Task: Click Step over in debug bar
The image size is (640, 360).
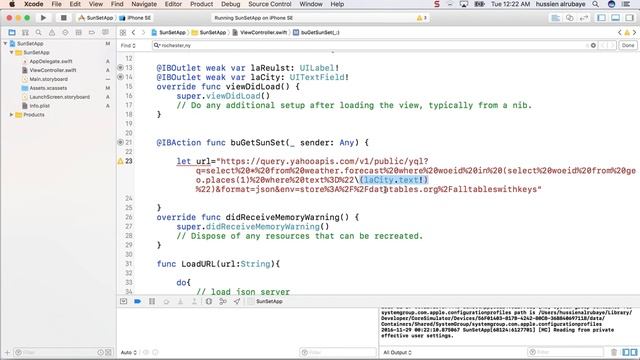Action: (x=166, y=301)
